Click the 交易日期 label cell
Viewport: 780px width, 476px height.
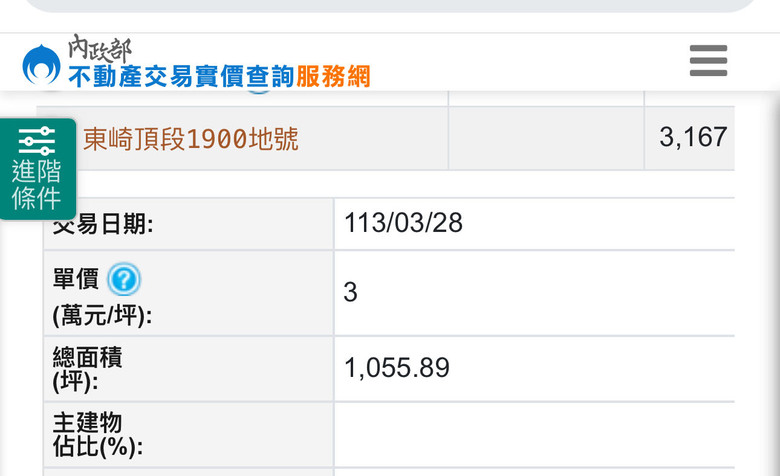pos(189,224)
